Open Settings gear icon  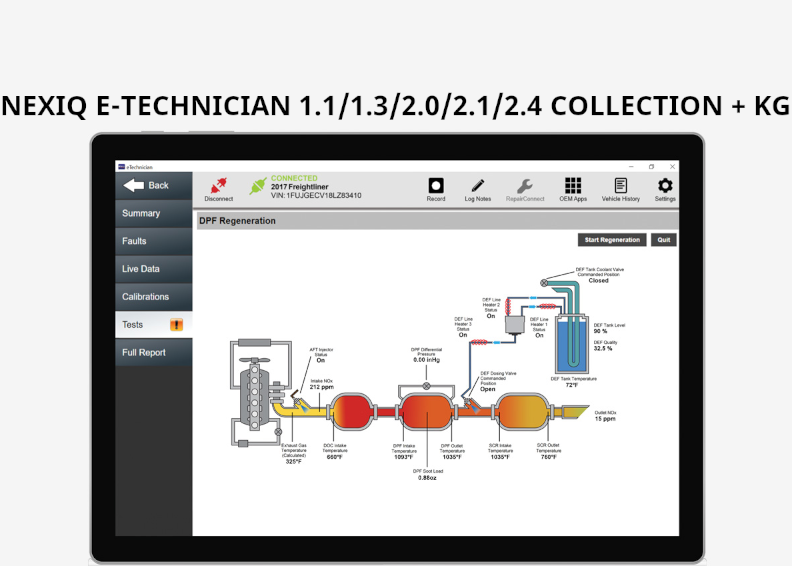pyautogui.click(x=665, y=185)
